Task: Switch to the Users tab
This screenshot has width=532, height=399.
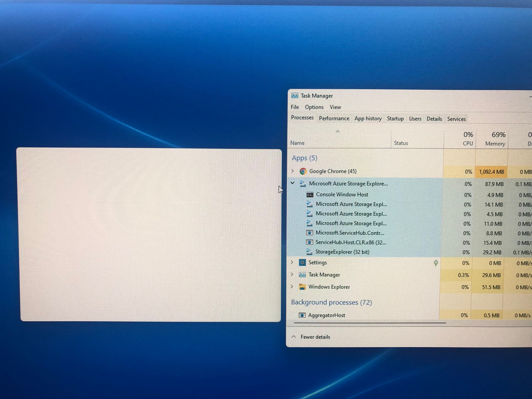Action: pyautogui.click(x=415, y=119)
